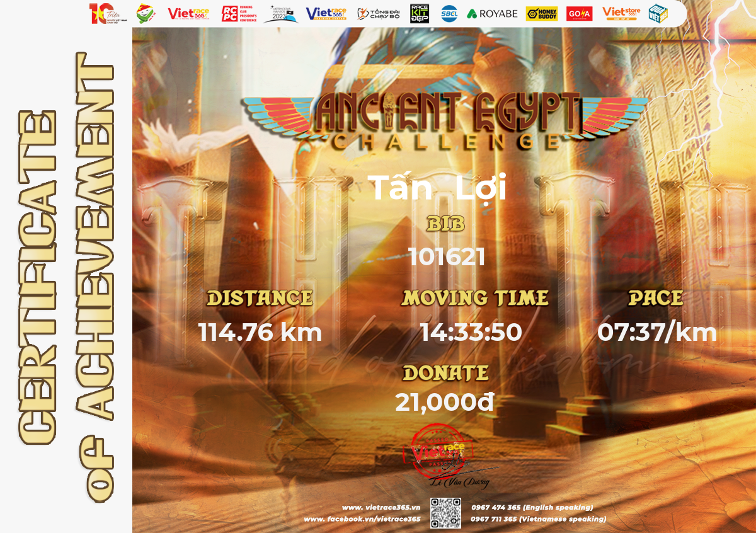Click the bib number "101621"
This screenshot has height=533, width=756.
pyautogui.click(x=447, y=256)
